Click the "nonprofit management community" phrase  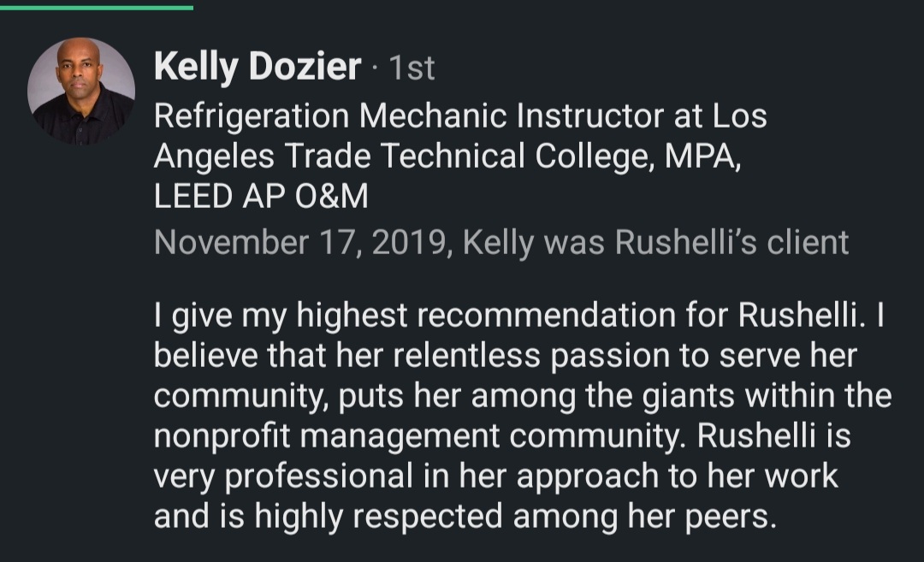(420, 436)
